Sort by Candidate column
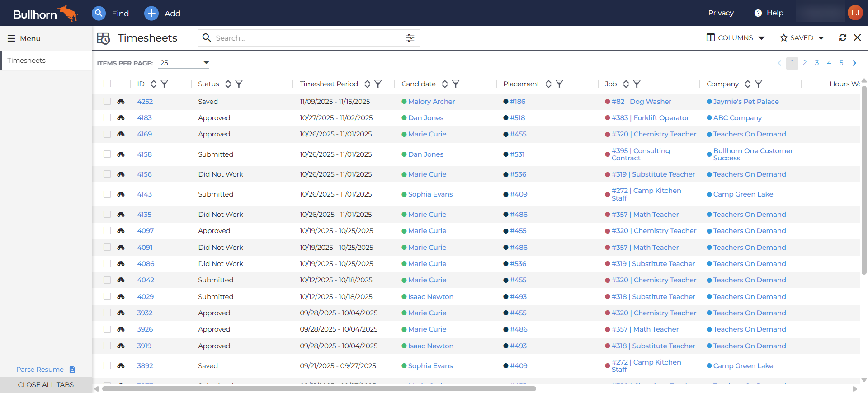Viewport: 868px width, 393px height. tap(445, 84)
